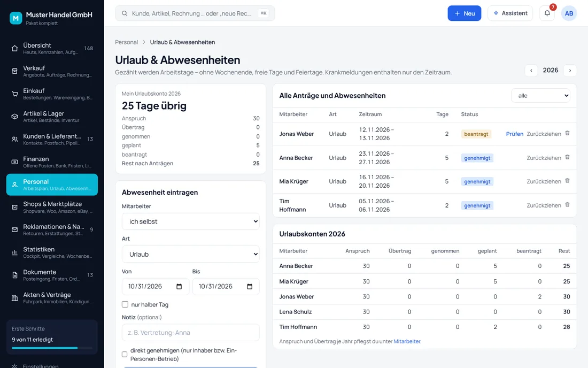Image resolution: width=588 pixels, height=368 pixels.
Task: Click the Übersicht home icon
Action: coord(14,48)
